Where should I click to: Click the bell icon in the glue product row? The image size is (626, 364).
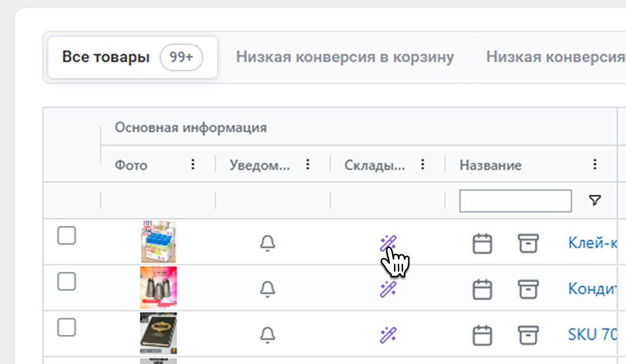268,243
